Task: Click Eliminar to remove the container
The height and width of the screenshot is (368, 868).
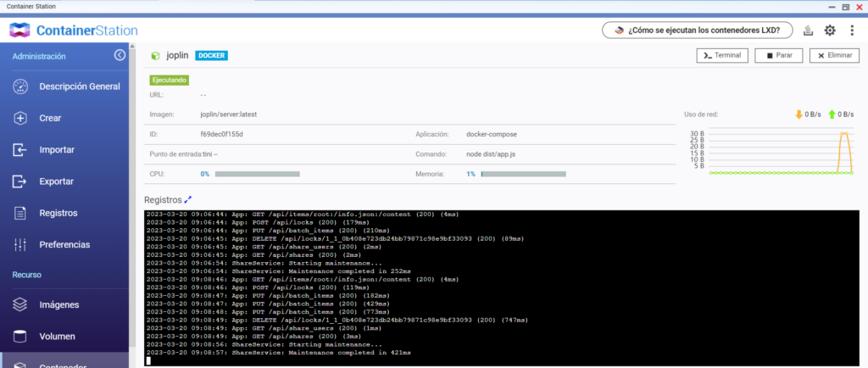Action: click(x=834, y=55)
